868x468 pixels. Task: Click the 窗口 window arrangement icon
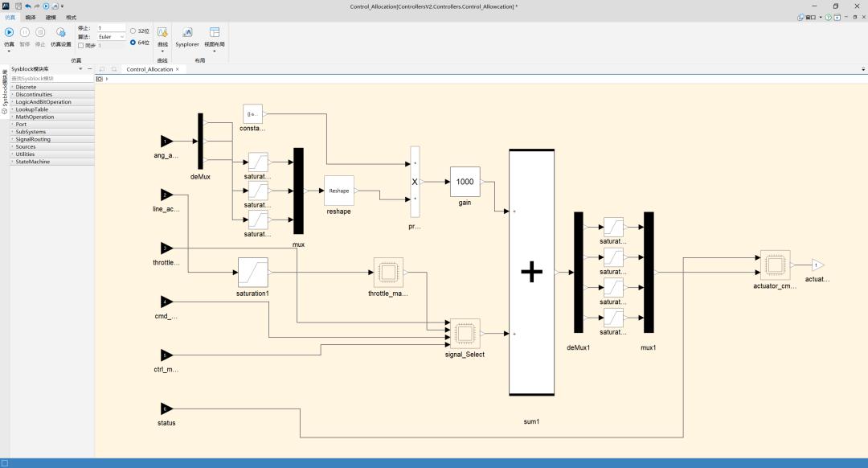[x=800, y=17]
